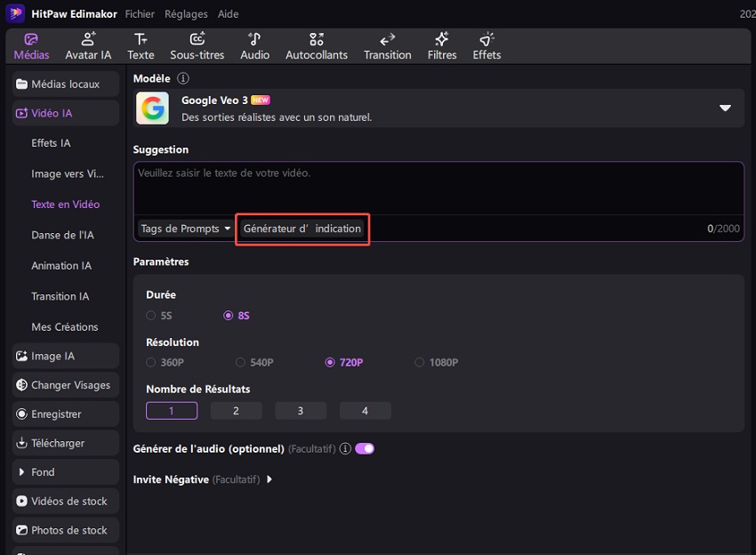Select the Transition toolbar tab
Viewport: 756px width, 555px height.
[388, 46]
